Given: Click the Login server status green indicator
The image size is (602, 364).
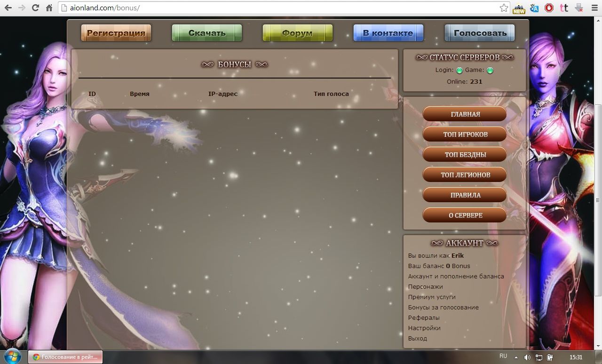Looking at the screenshot, I should [459, 71].
